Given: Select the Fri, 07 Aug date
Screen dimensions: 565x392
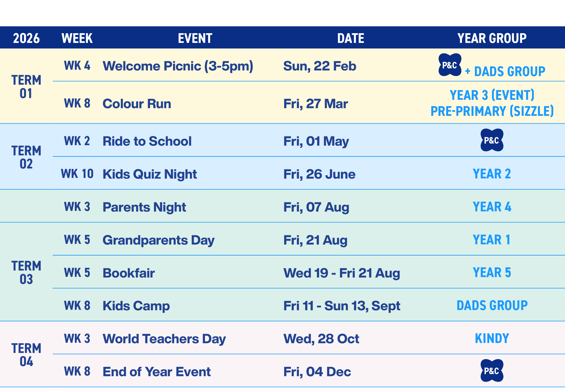Looking at the screenshot, I should [316, 207].
